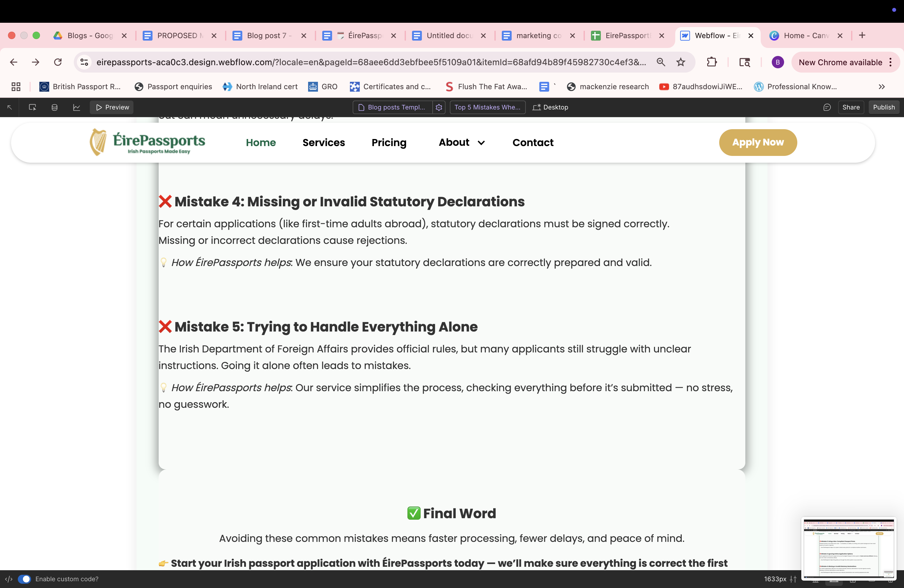This screenshot has width=904, height=588.
Task: Click the custom code brackets icon
Action: tap(9, 579)
